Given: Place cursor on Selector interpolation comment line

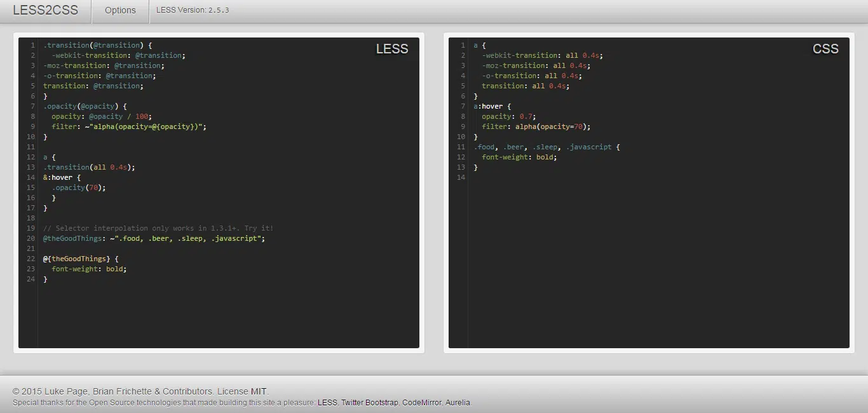Looking at the screenshot, I should point(158,228).
